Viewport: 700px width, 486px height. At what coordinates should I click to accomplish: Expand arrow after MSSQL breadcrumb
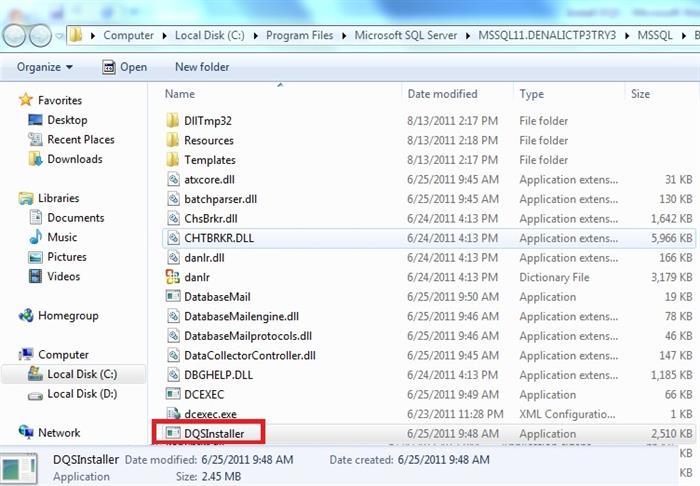683,36
